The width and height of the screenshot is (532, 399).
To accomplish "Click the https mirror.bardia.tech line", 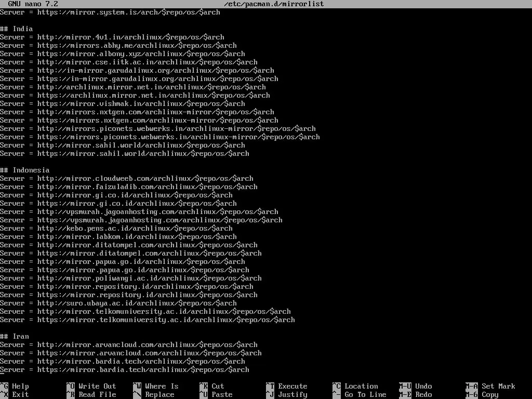I will [x=125, y=369].
